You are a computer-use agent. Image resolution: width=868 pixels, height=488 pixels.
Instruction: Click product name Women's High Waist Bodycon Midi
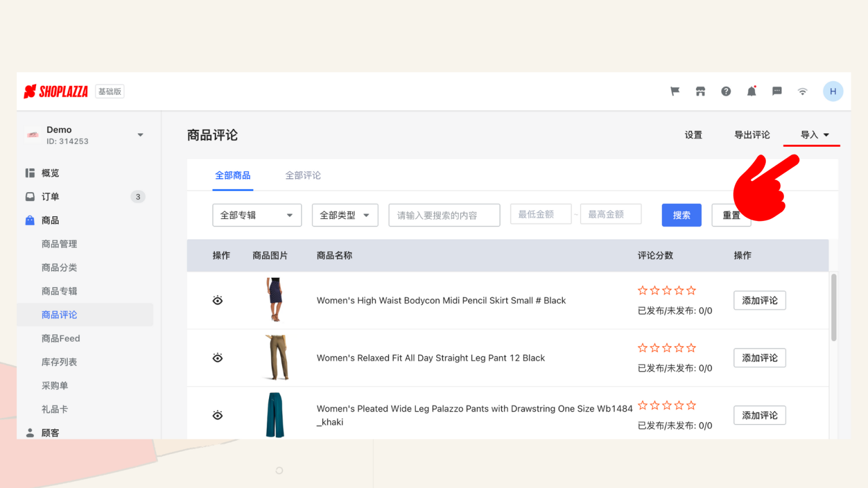tap(441, 300)
